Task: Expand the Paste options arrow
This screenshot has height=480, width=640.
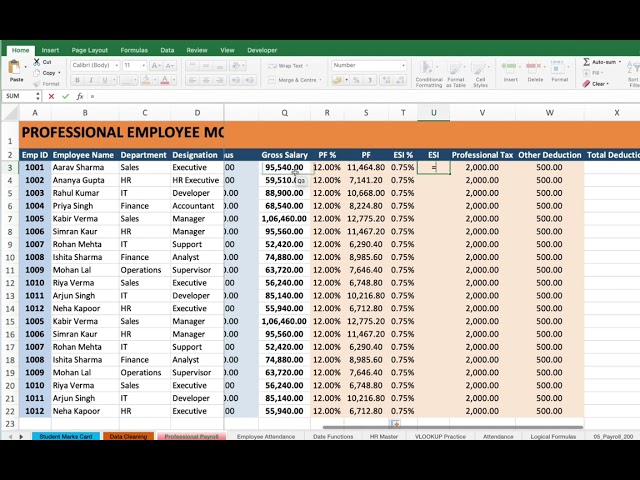Action: tap(25, 67)
